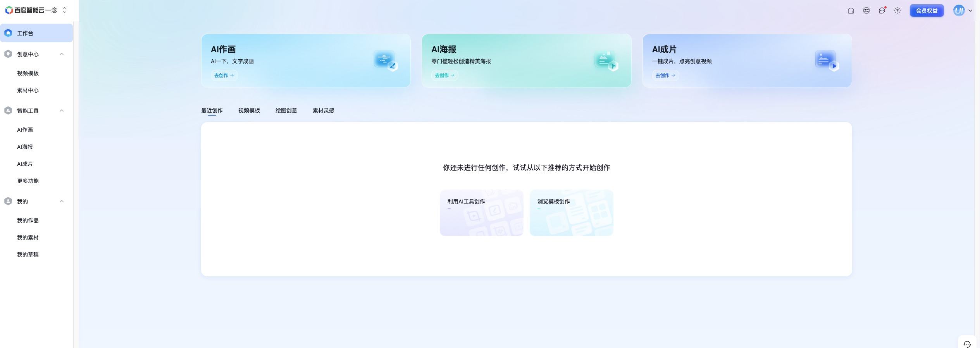This screenshot has height=348, width=980.
Task: Click the AI一下，文字成画 subtitle
Action: (x=232, y=61)
